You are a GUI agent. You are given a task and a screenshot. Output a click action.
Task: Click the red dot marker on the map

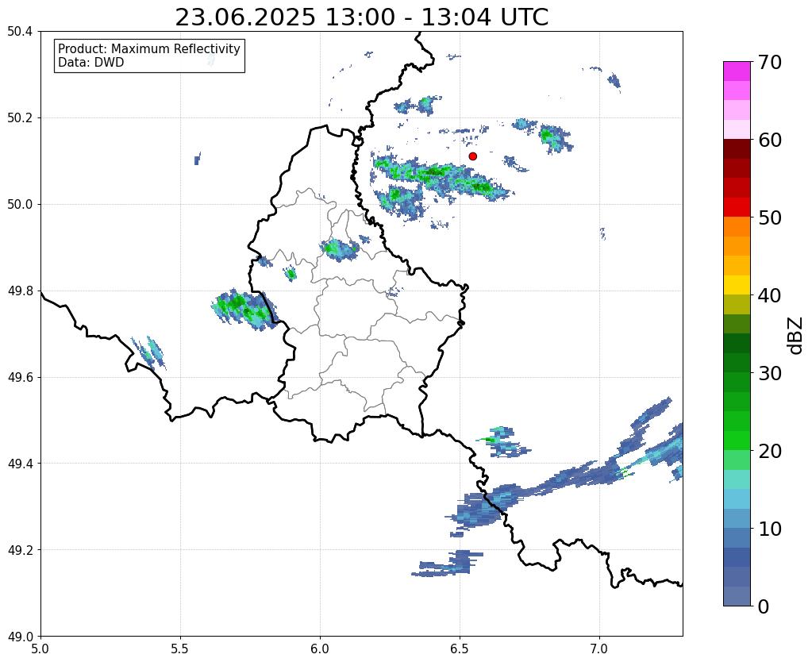[472, 156]
